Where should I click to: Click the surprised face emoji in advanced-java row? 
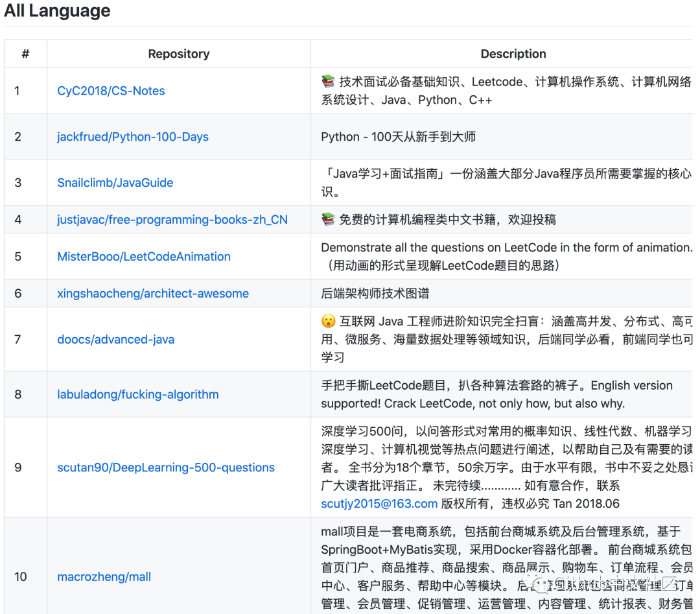[328, 321]
